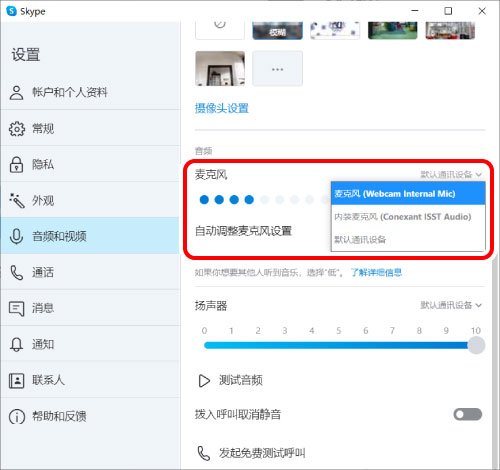Click the contact card icon beside 联系人

point(16,380)
